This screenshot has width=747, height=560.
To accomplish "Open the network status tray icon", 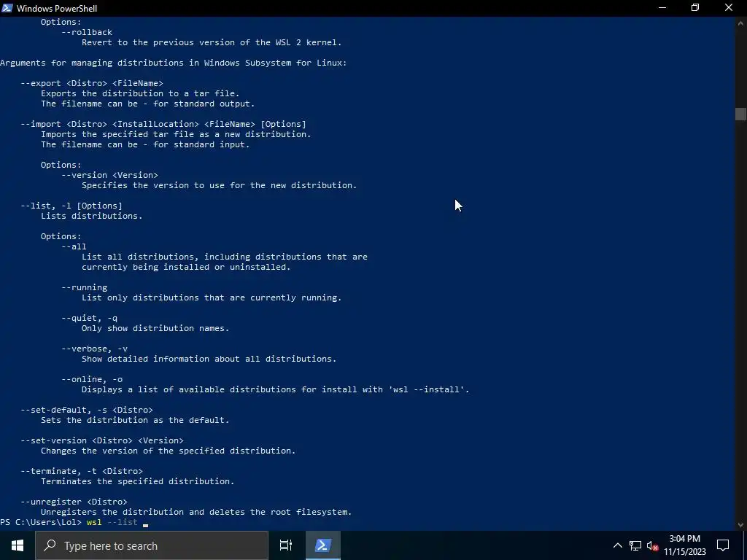I will 635,545.
